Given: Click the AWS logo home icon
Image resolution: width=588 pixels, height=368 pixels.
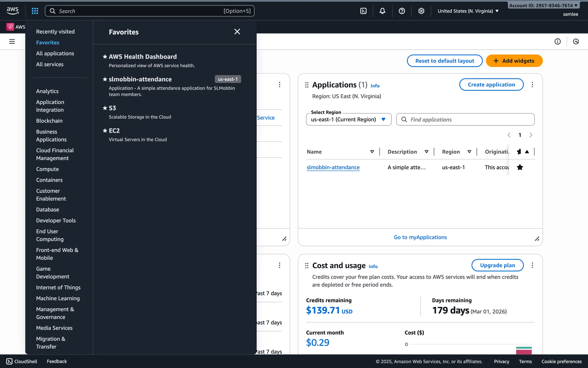Looking at the screenshot, I should 13,10.
